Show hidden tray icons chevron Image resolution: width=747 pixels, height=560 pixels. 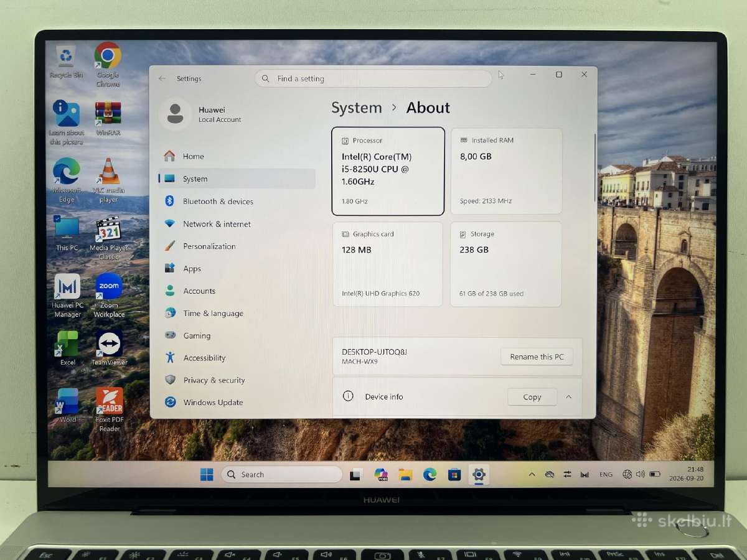(532, 474)
